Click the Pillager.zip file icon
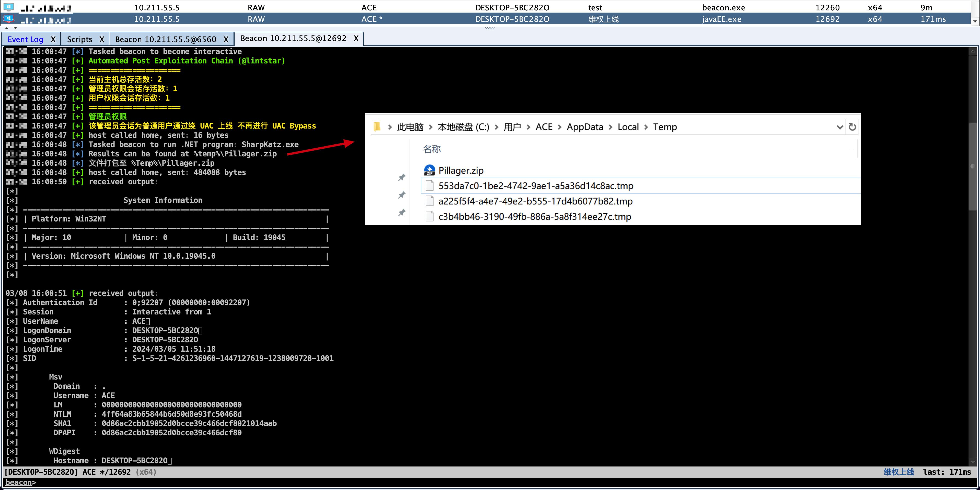980x490 pixels. click(x=430, y=170)
